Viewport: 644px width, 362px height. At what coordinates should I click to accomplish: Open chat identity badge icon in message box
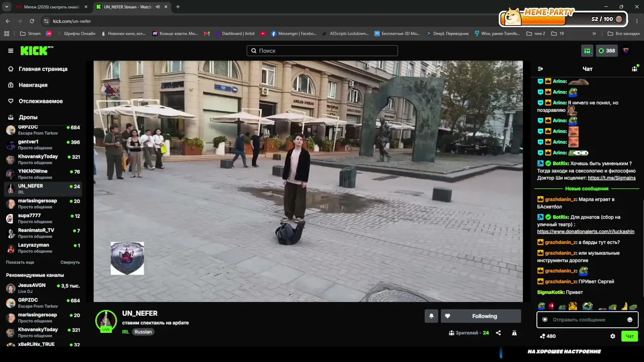coord(544,320)
